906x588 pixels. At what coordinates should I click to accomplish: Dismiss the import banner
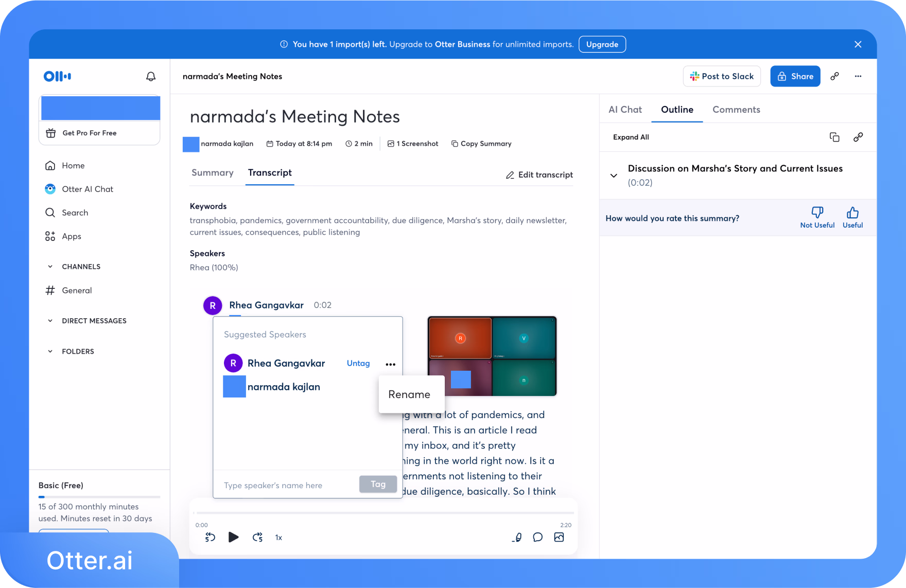(858, 44)
